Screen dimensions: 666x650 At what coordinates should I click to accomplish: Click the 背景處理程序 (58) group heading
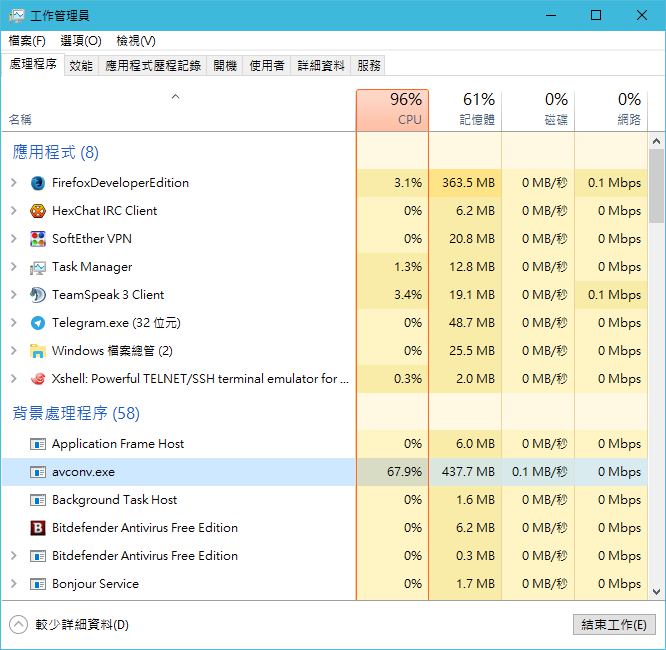(76, 413)
